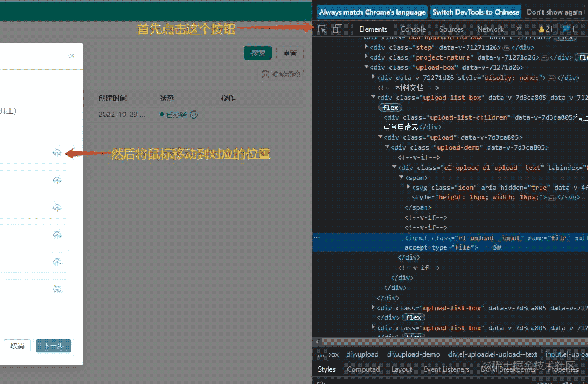
Task: Click the Don't show again link
Action: tap(554, 12)
